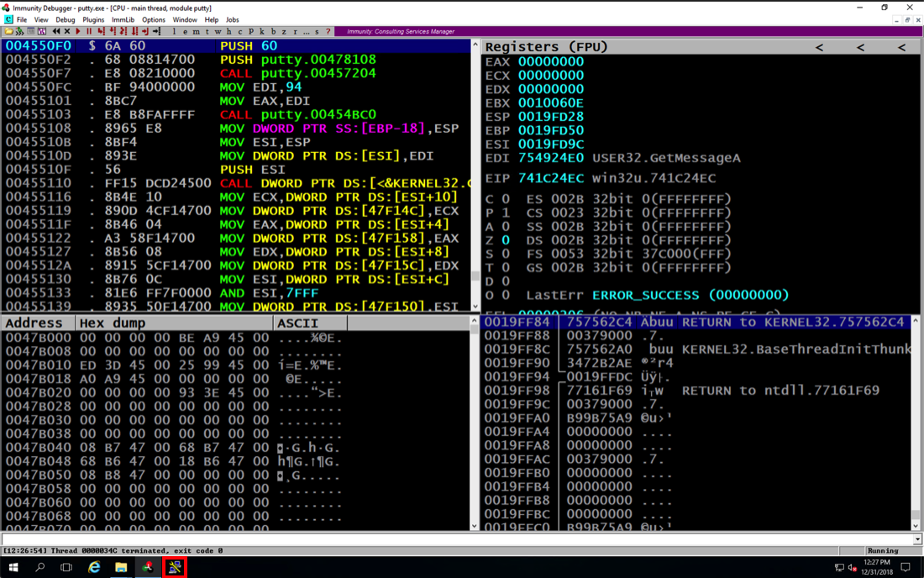The image size is (924, 578).
Task: Show Breakpoints window via the 'b' button
Action: (x=273, y=32)
